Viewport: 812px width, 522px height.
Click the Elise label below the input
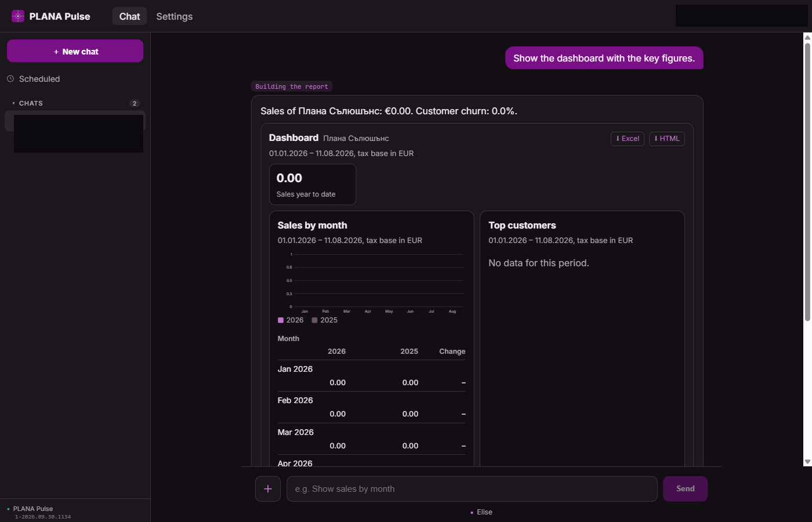(x=484, y=512)
